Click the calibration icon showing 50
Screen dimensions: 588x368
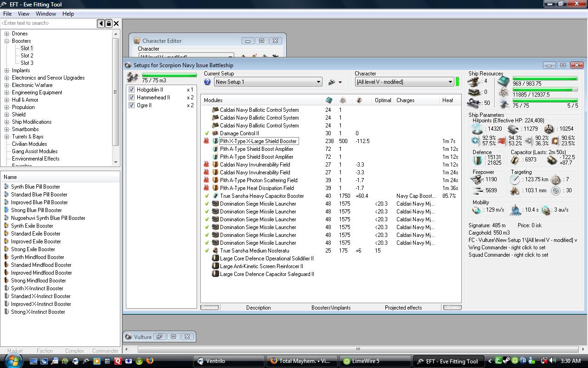[474, 103]
